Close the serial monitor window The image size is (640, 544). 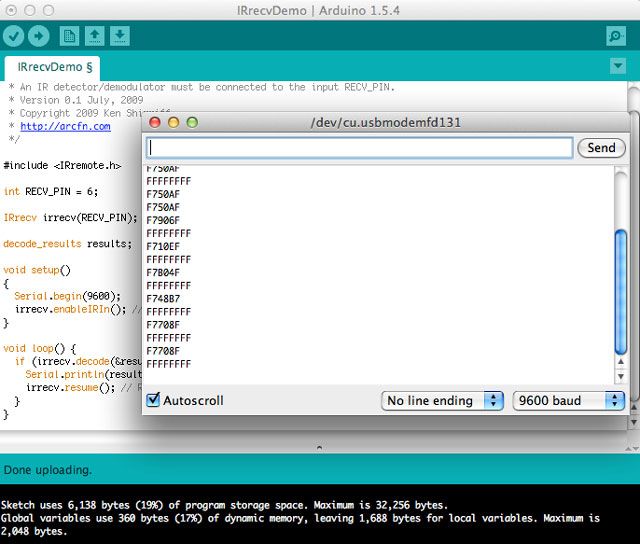click(156, 122)
